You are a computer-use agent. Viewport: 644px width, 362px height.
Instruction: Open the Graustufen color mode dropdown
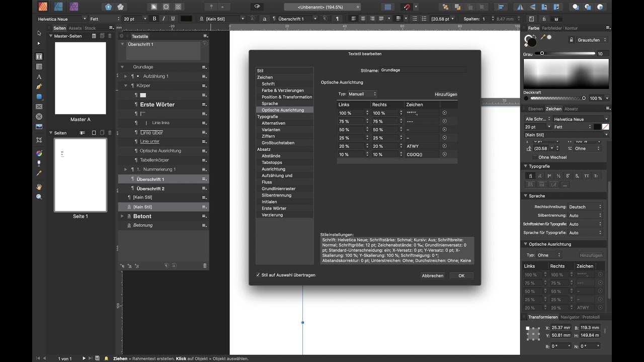(592, 40)
